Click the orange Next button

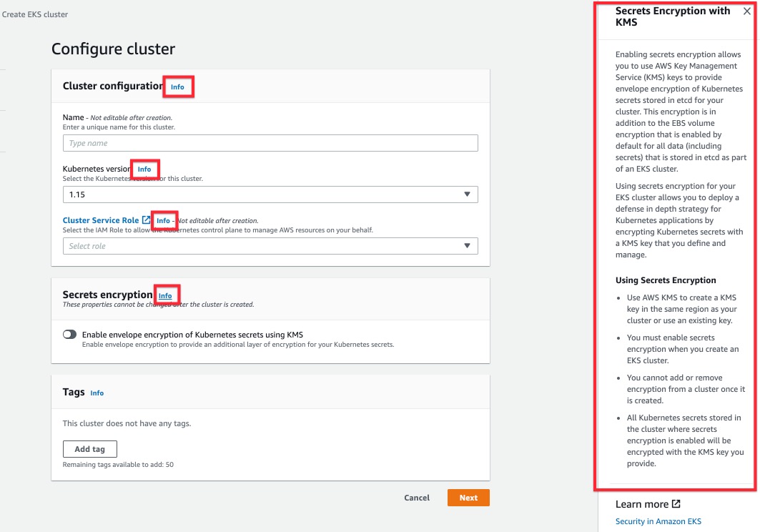pos(468,498)
